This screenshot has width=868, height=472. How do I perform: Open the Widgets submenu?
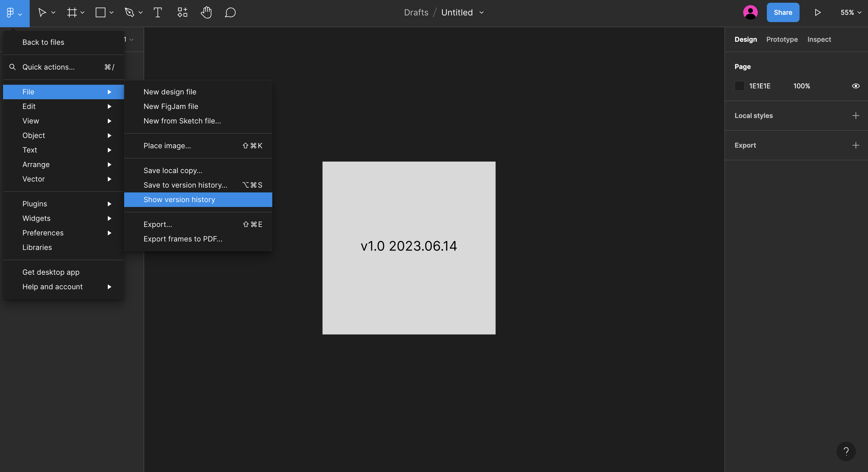pyautogui.click(x=64, y=218)
